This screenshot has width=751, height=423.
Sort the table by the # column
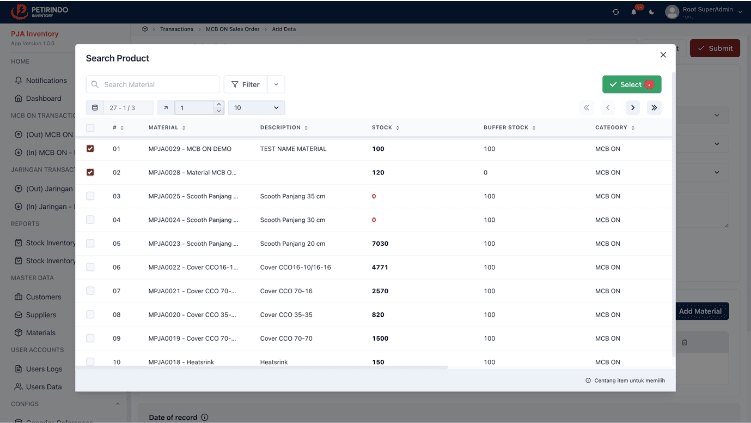118,128
